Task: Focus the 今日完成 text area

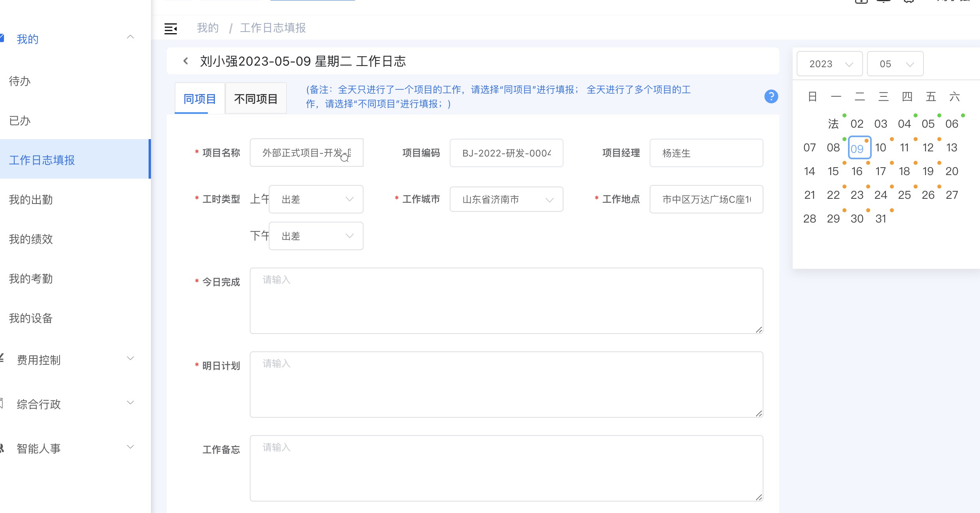Action: click(x=507, y=301)
